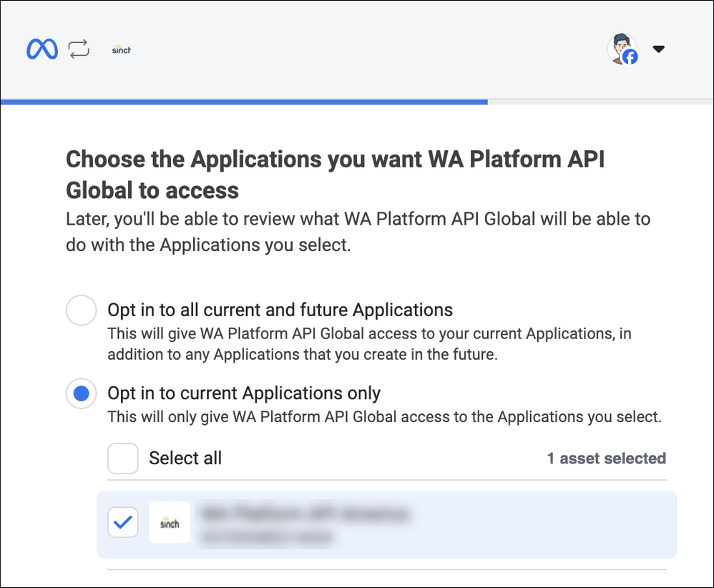714x588 pixels.
Task: Click the connection exchange arrows icon
Action: coord(79,48)
